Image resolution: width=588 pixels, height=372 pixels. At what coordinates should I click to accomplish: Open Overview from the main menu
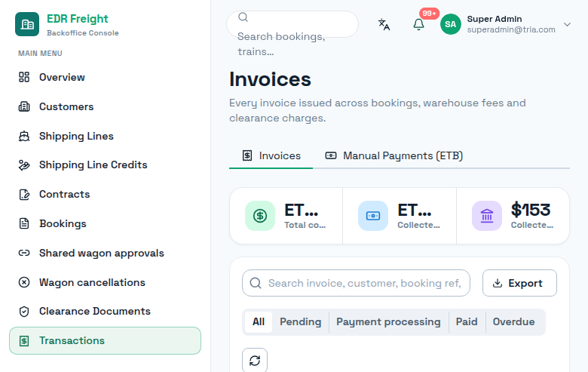(105, 77)
